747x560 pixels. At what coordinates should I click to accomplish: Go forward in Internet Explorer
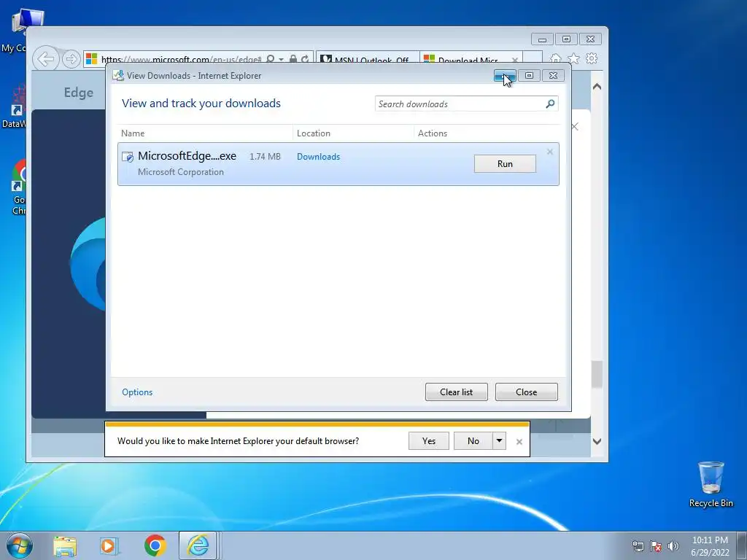point(71,59)
